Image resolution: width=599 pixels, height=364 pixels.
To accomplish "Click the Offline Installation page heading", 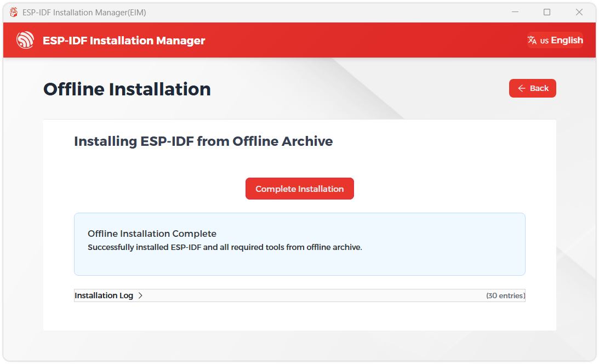I will (x=127, y=89).
